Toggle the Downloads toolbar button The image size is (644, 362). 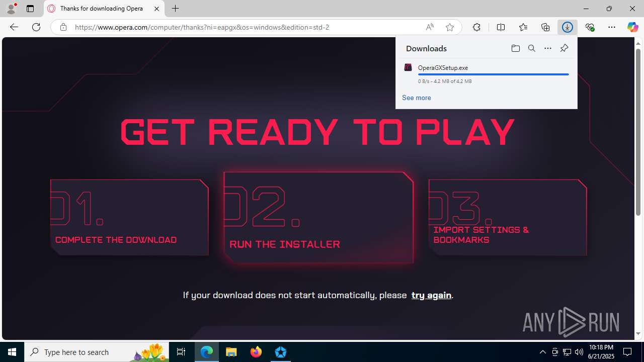(x=568, y=27)
